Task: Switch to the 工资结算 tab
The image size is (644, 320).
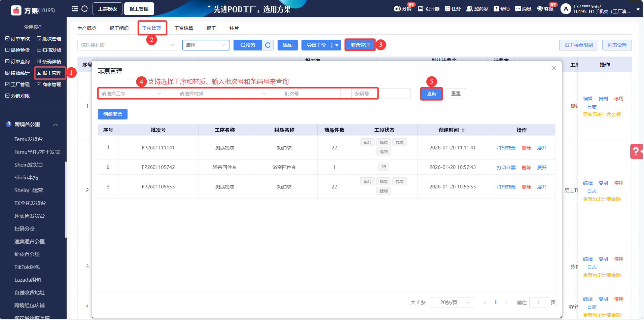Action: [184, 28]
